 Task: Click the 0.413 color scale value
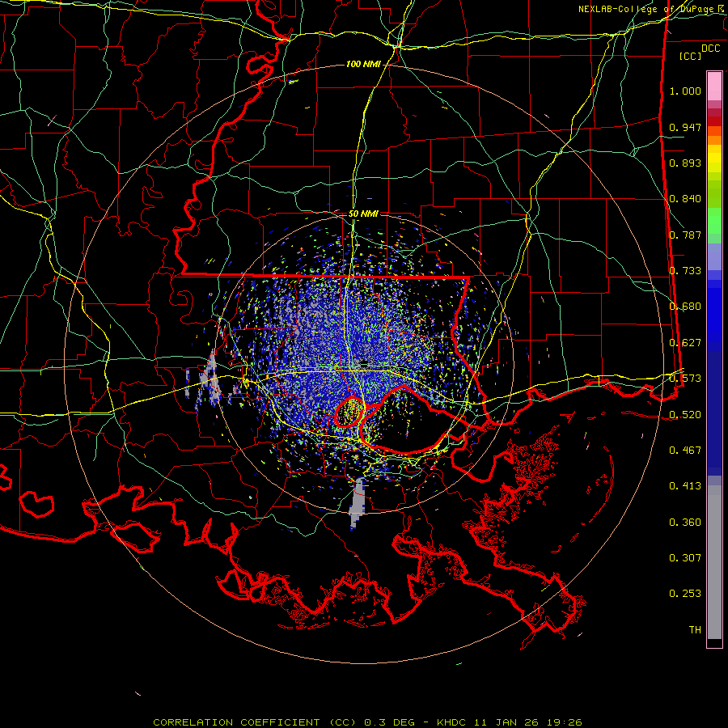click(x=685, y=486)
